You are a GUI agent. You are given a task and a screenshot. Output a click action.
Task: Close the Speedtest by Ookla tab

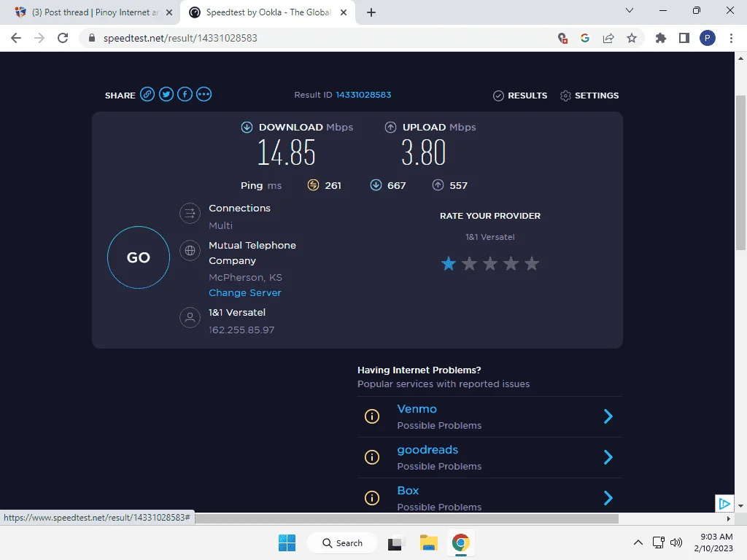tap(344, 12)
